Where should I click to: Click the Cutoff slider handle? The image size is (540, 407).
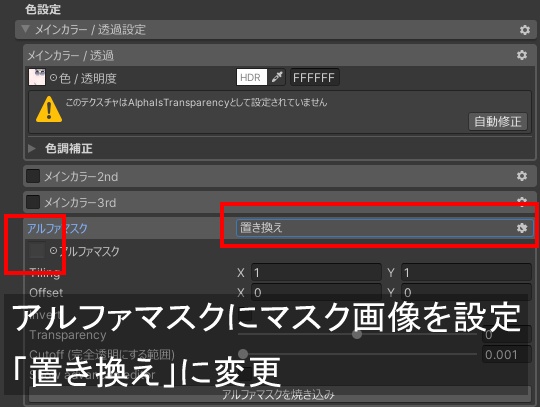(x=243, y=354)
